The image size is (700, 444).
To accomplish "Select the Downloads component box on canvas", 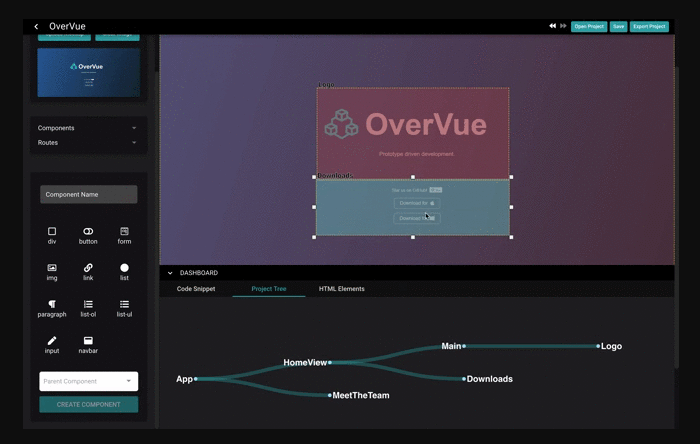I will tap(413, 207).
